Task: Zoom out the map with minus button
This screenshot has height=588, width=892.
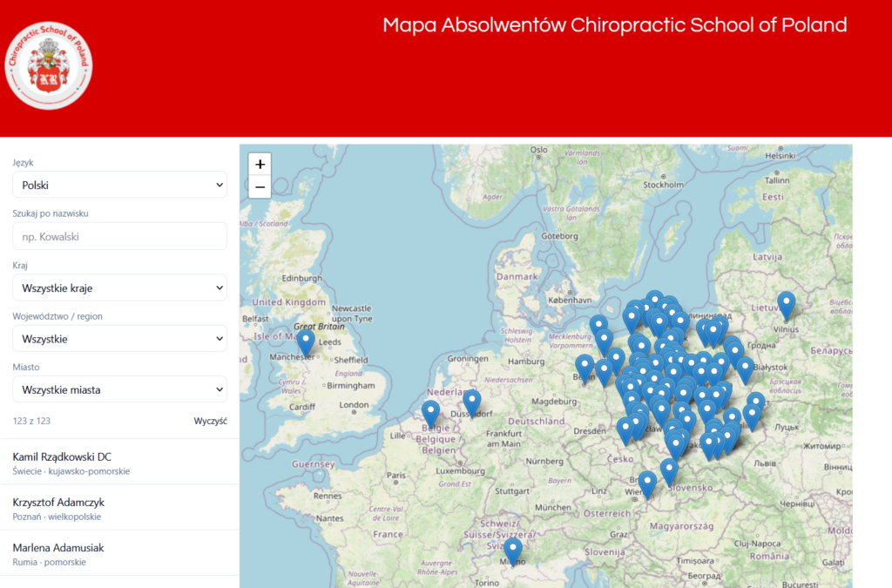Action: 260,187
